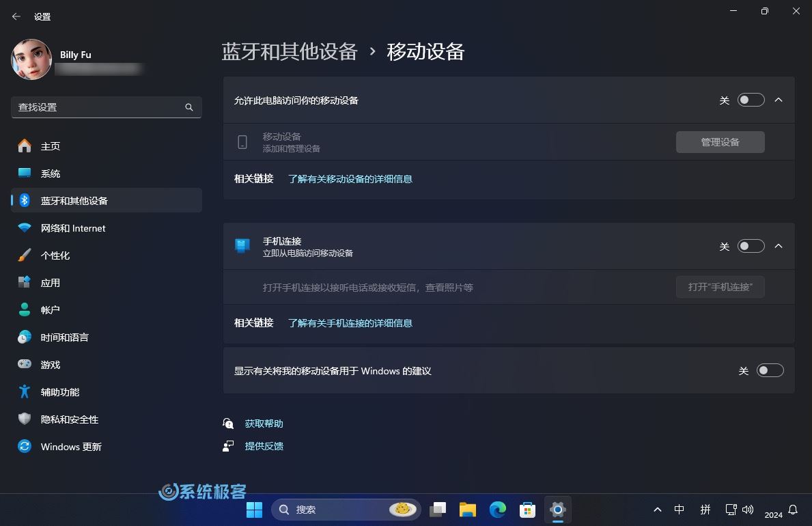This screenshot has width=812, height=526.
Task: Enable 允许此电脑访问你的移动设备
Action: pyautogui.click(x=751, y=100)
